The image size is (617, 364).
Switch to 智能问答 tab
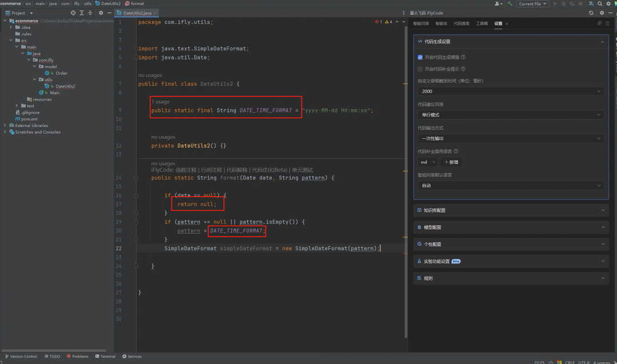click(420, 23)
